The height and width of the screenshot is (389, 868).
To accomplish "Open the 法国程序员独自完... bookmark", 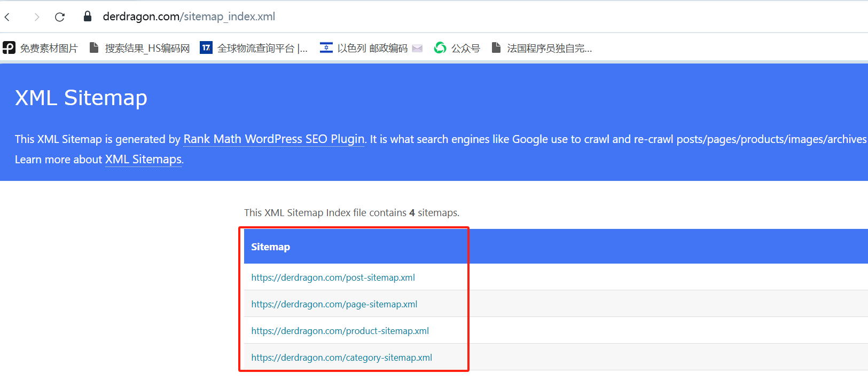I will pyautogui.click(x=542, y=48).
